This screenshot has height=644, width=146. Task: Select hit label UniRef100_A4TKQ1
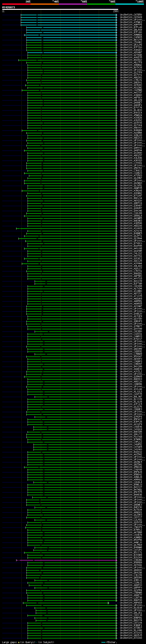point(131,565)
